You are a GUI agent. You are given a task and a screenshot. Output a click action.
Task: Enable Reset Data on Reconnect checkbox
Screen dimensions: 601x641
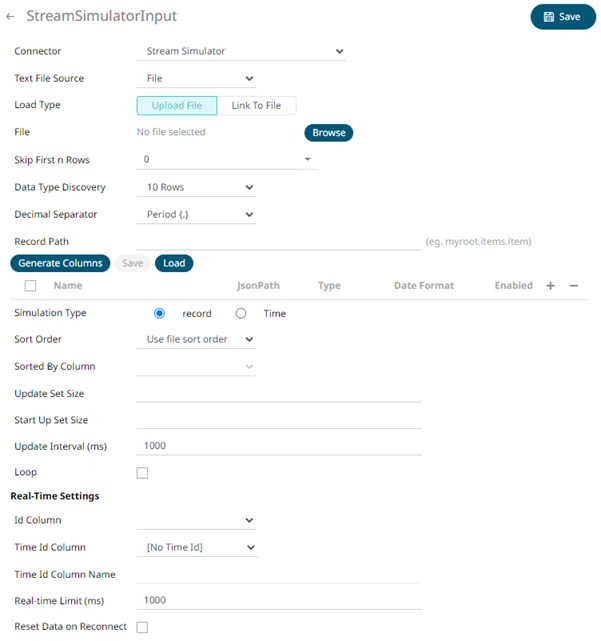[142, 627]
